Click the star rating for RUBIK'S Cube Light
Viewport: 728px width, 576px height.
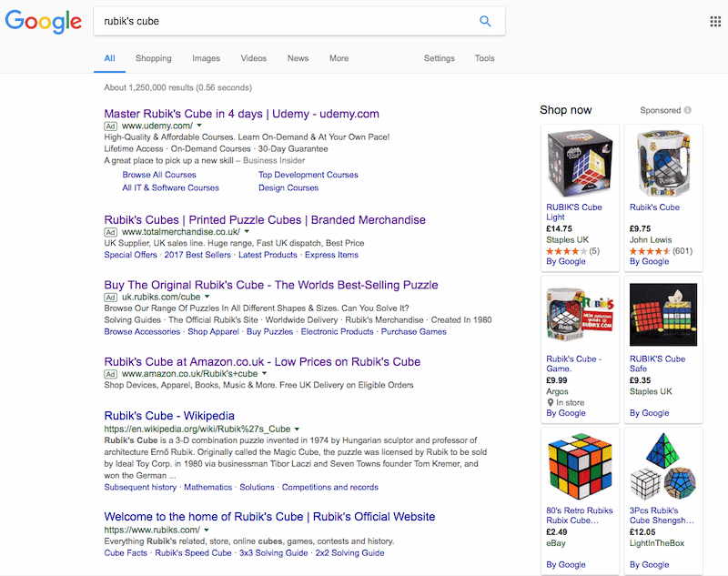coord(567,251)
